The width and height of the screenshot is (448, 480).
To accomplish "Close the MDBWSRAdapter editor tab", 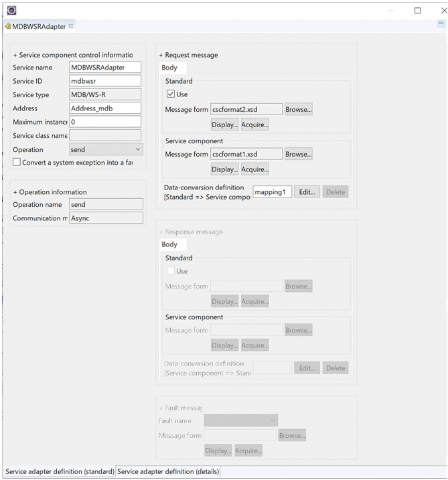I will click(x=71, y=26).
